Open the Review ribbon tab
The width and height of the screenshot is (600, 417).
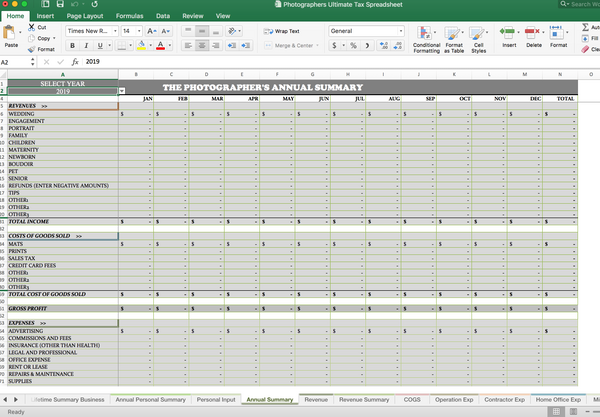193,16
